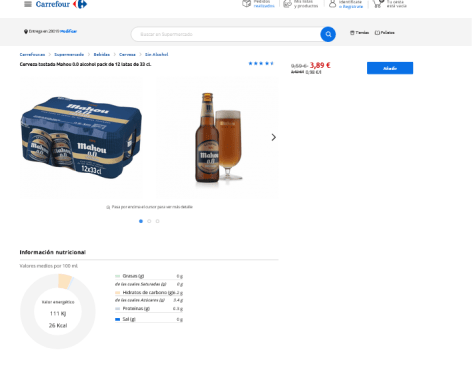Click the zoom hint magnifier icon
475x366 pixels.
108,207
